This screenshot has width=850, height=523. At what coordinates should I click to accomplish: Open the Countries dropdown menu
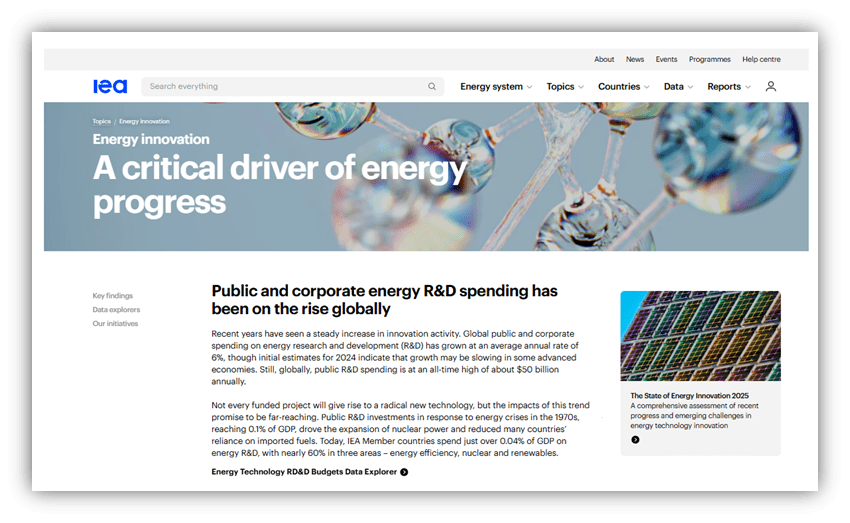coord(623,87)
